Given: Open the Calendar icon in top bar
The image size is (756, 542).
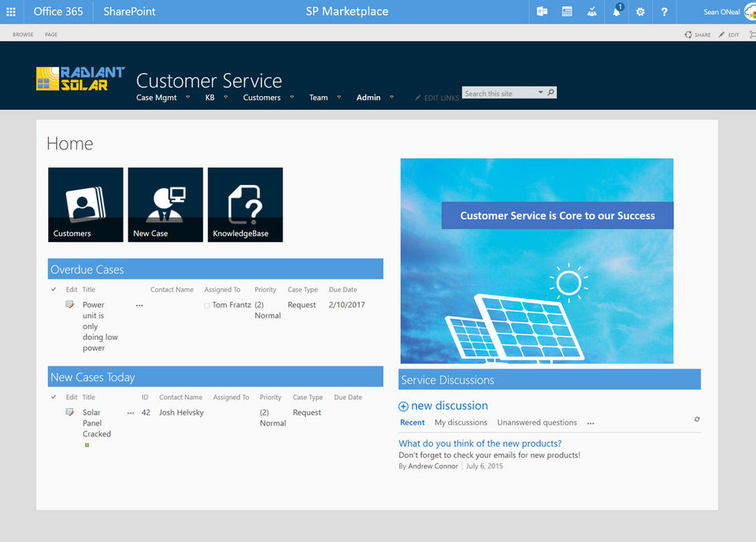Looking at the screenshot, I should [567, 12].
